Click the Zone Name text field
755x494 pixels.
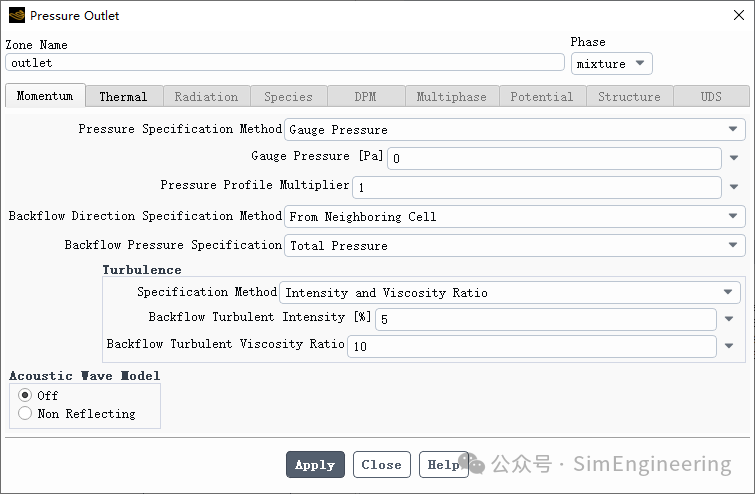[x=285, y=63]
